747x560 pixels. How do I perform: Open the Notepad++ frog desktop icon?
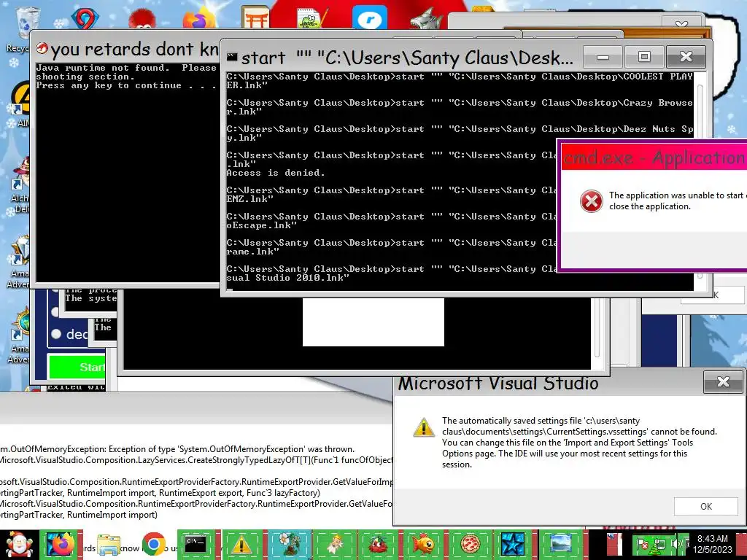coord(312,19)
